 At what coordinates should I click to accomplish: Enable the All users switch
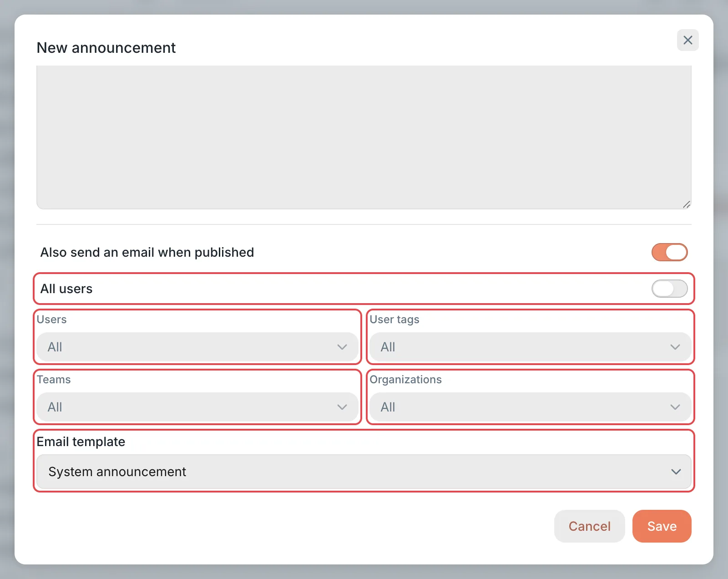[669, 289]
